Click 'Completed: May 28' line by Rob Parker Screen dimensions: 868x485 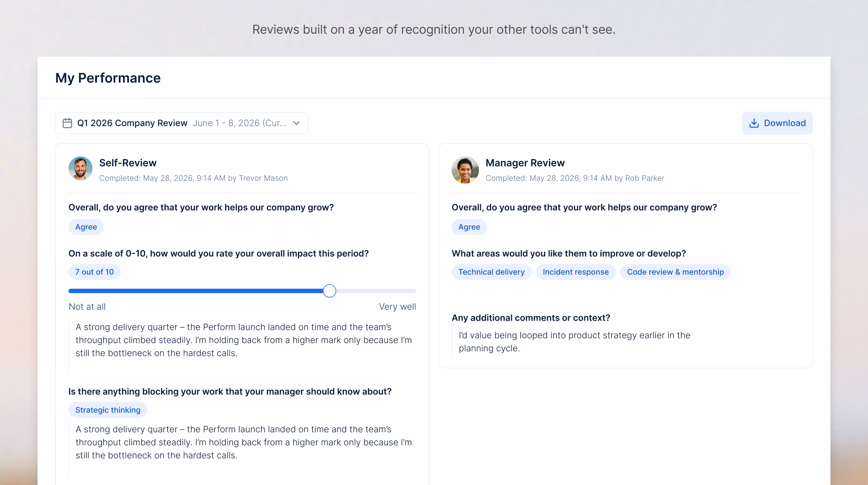[575, 178]
